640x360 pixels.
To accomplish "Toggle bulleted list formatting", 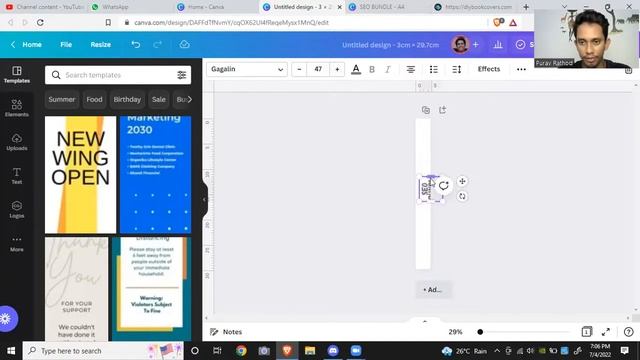I will point(433,69).
